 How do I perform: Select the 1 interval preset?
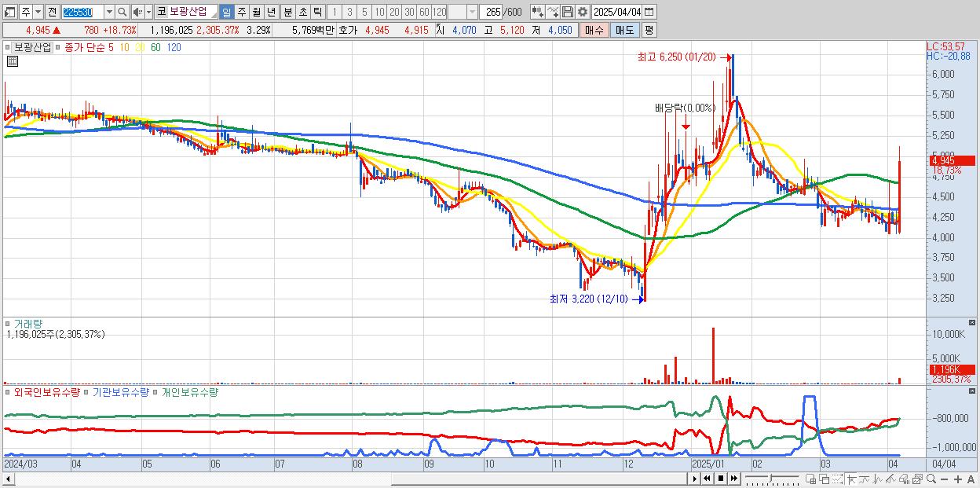pyautogui.click(x=334, y=12)
